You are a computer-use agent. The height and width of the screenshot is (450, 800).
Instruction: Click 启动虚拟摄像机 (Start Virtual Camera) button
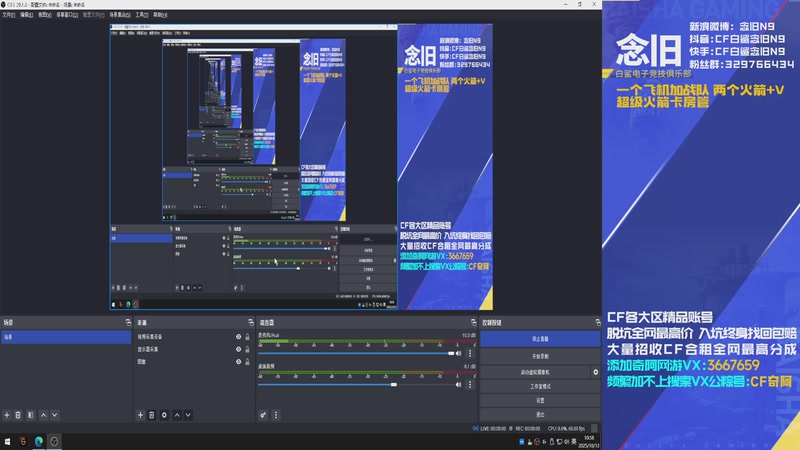[535, 372]
